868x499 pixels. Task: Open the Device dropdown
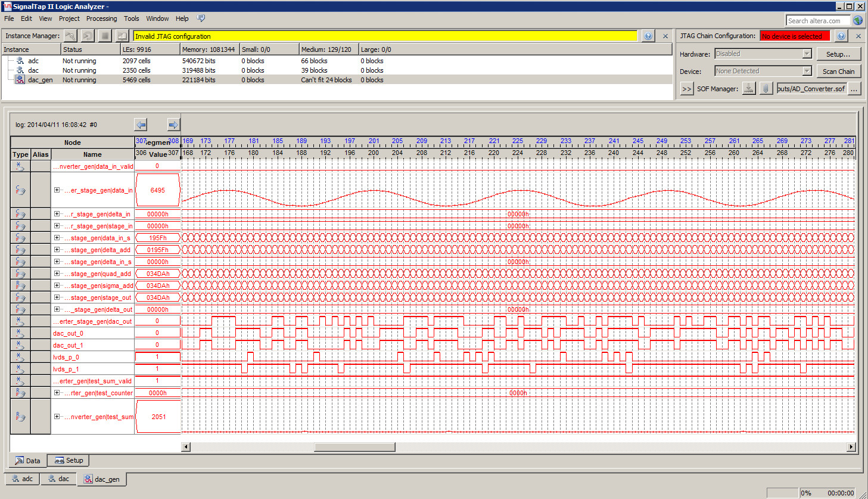click(807, 71)
